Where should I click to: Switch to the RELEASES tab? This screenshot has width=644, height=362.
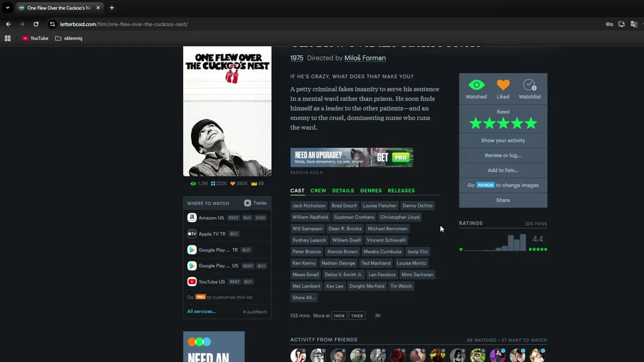[x=401, y=191]
